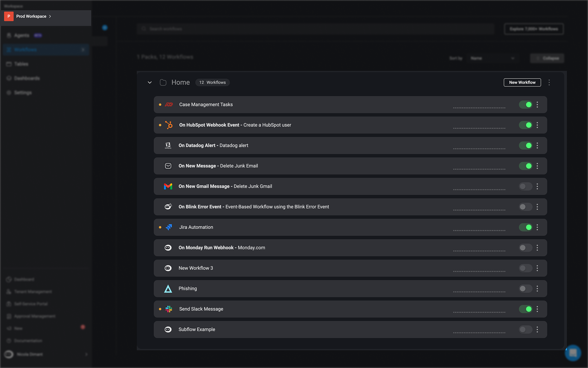Screen dimensions: 588x368
Task: Click the Gmail icon for Delete Junk Gmail
Action: click(168, 186)
